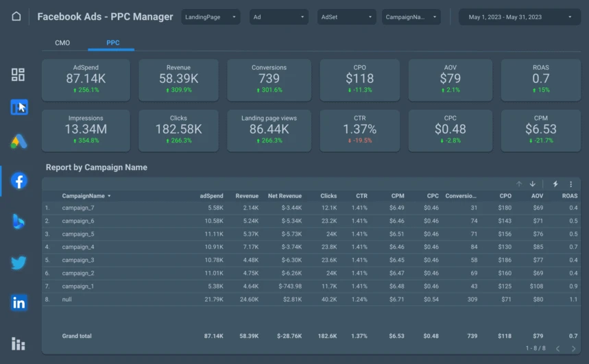Sort table by adSpend column header
The width and height of the screenshot is (589, 364).
(211, 196)
